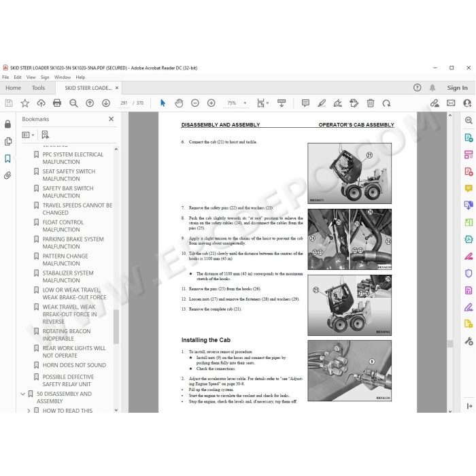Close the SKID STEER LOADE... document tab
476x476 pixels.
coord(117,88)
